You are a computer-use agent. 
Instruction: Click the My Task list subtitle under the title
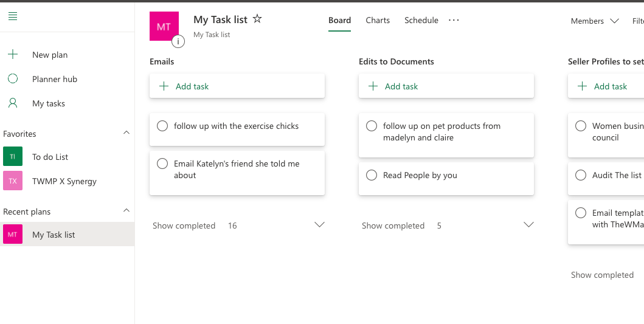[212, 35]
